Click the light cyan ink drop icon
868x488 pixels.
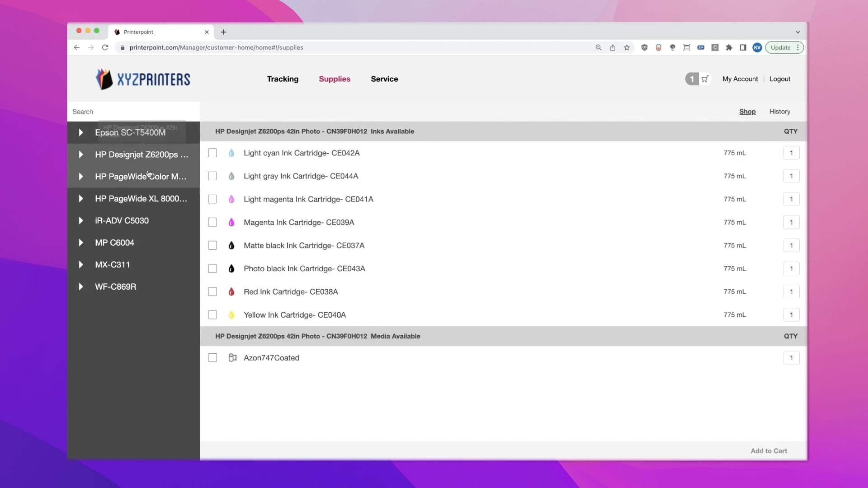coord(231,153)
